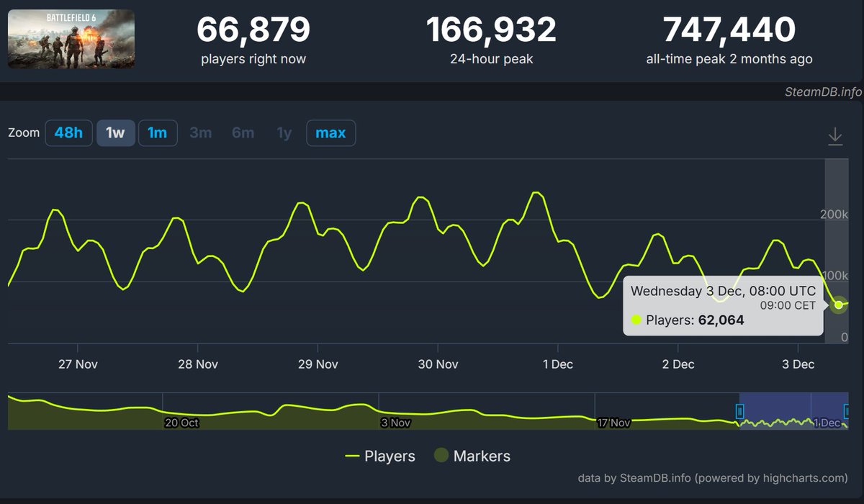Choose the 3m zoom option
The image size is (864, 504).
(x=201, y=133)
